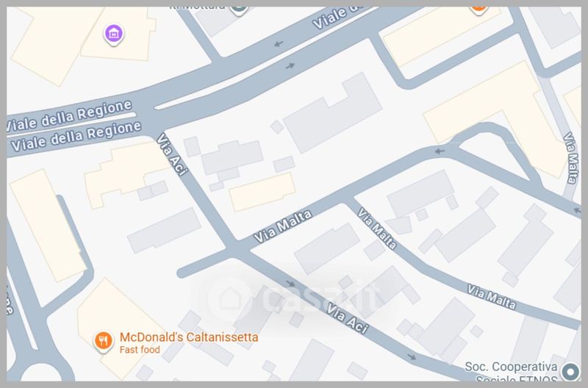Click the westbound arrow on Viale della Regione
This screenshot has width=588, height=388.
click(279, 44)
